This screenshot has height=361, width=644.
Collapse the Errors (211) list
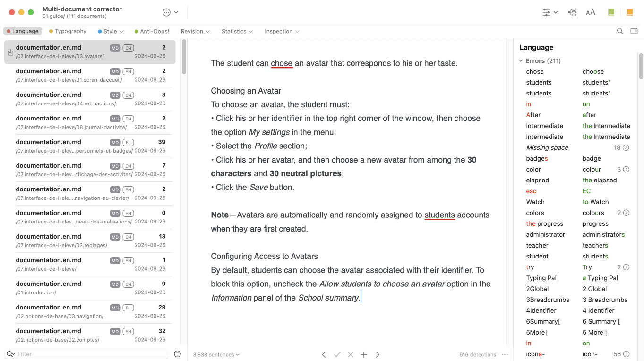[521, 61]
